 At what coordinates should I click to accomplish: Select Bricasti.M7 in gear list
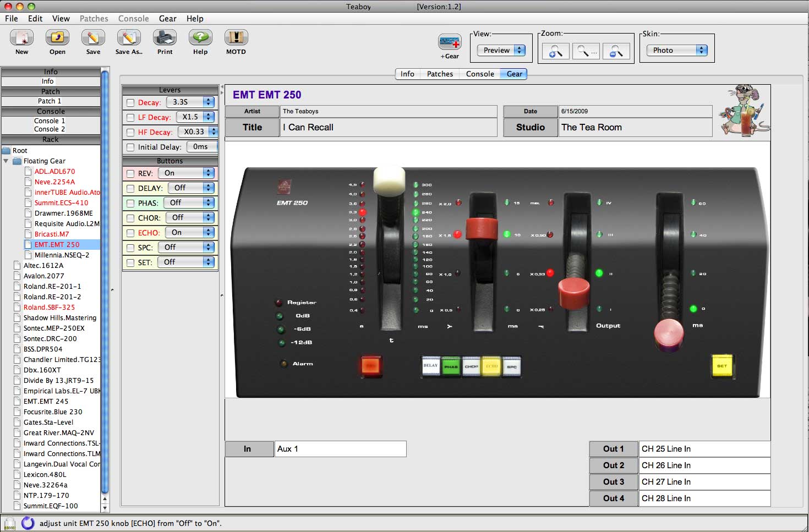[52, 234]
